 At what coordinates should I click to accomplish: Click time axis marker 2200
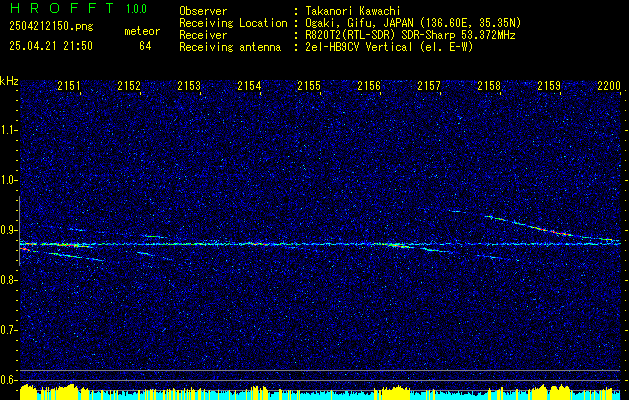click(x=609, y=86)
